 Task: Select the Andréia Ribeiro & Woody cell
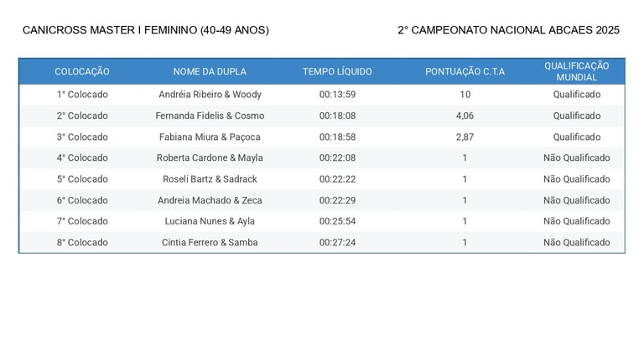[x=210, y=95]
